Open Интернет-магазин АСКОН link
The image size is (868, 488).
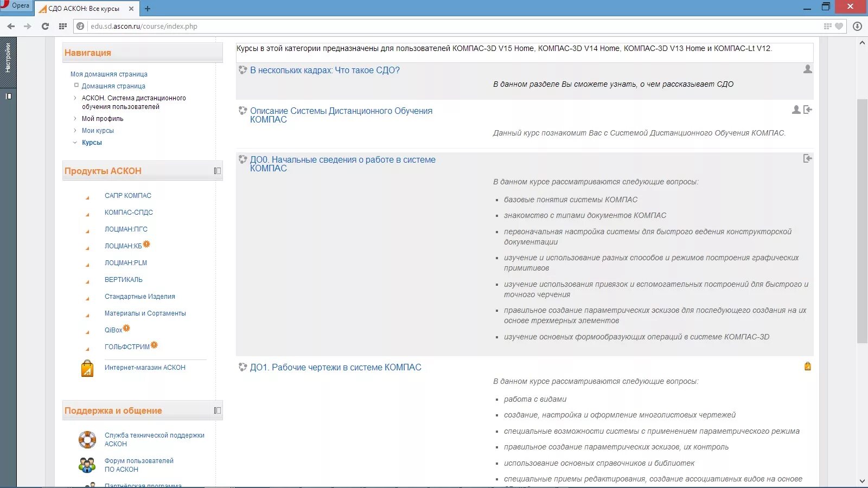pos(145,368)
